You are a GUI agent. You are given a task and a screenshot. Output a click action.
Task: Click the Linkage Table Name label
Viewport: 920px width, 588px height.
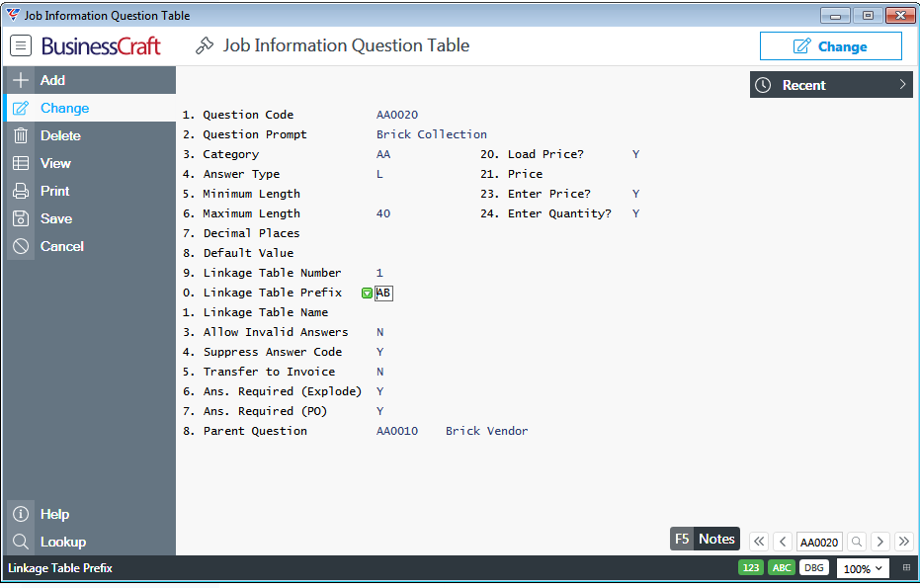[x=265, y=312]
